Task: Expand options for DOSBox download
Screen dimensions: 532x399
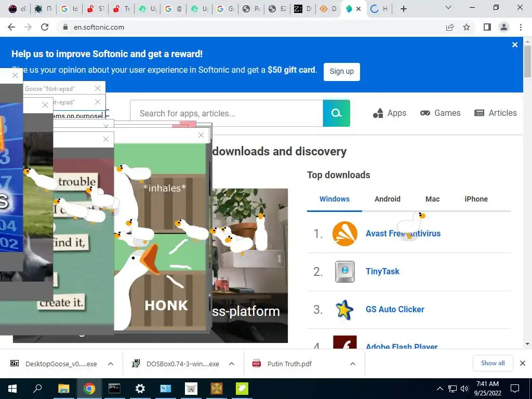Action: click(x=232, y=364)
